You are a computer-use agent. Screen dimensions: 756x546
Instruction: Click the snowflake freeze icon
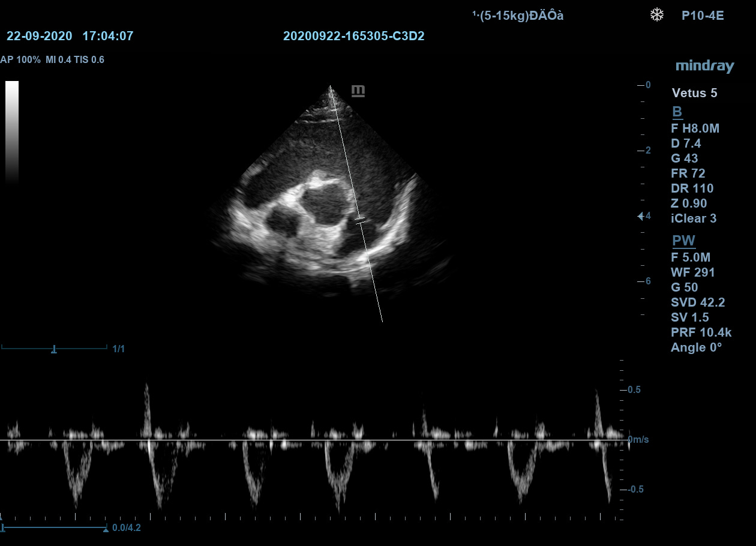[657, 15]
